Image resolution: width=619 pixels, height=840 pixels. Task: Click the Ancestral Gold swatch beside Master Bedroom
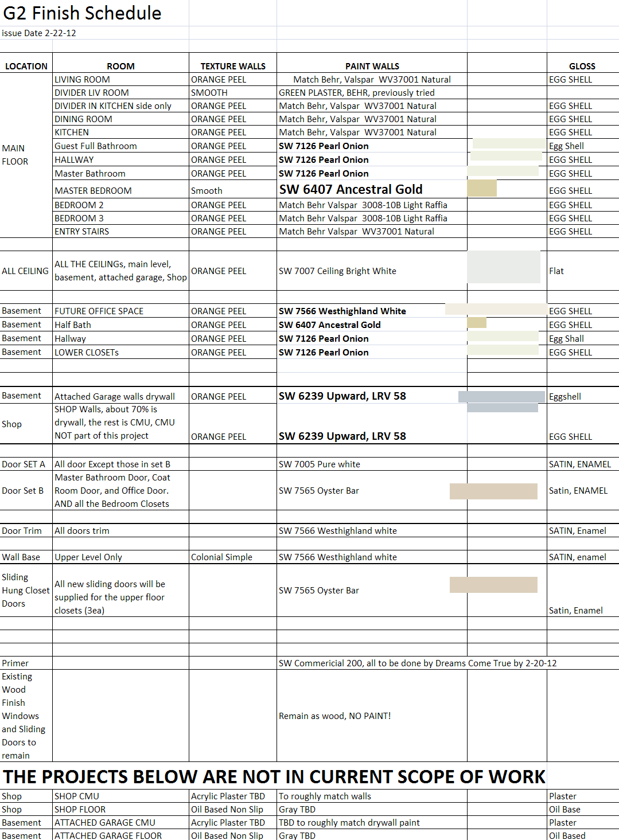(482, 188)
